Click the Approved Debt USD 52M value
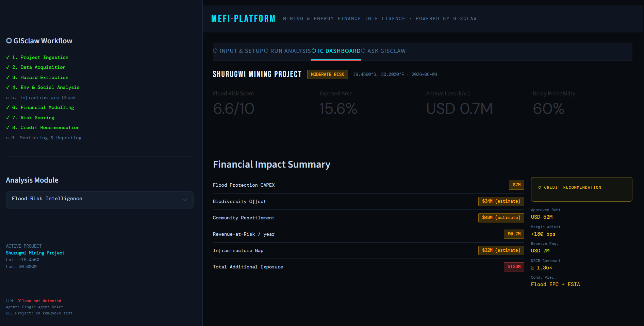644x326 pixels. pyautogui.click(x=542, y=217)
